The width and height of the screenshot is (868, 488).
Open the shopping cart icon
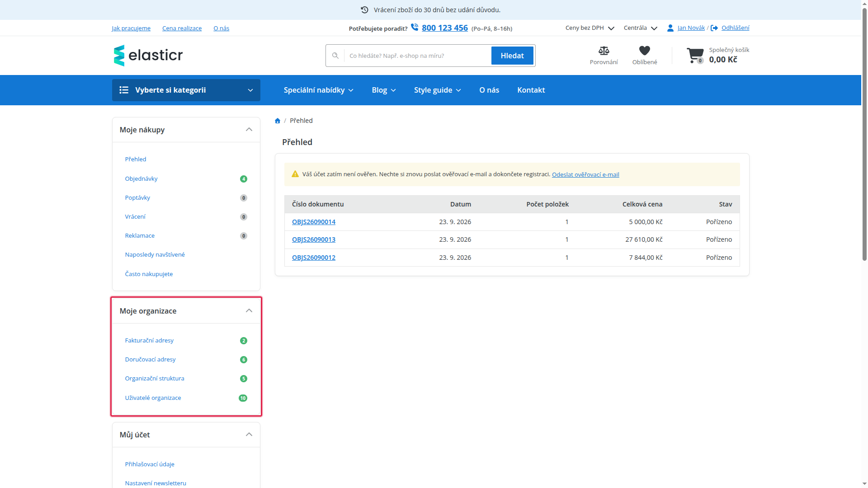(x=695, y=56)
